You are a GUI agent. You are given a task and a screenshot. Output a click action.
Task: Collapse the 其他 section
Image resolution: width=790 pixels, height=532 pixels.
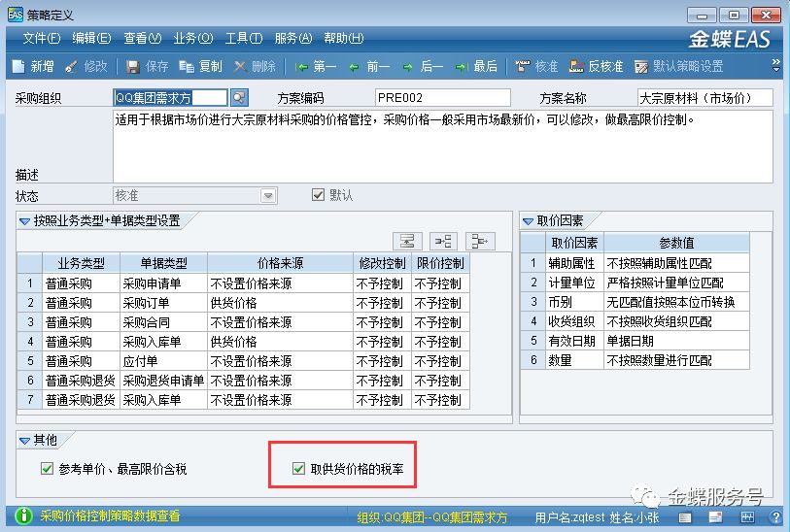24,441
